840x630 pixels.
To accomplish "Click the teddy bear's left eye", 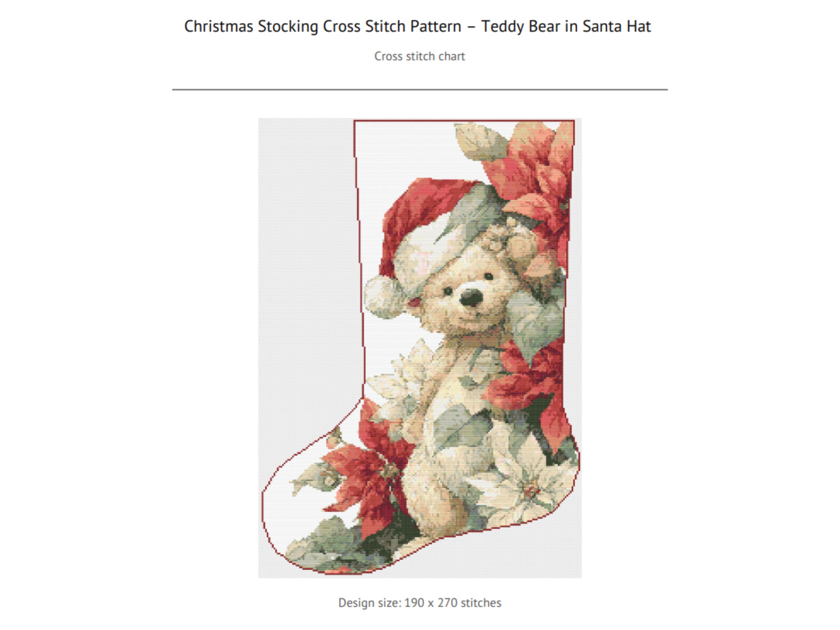I will pyautogui.click(x=448, y=291).
